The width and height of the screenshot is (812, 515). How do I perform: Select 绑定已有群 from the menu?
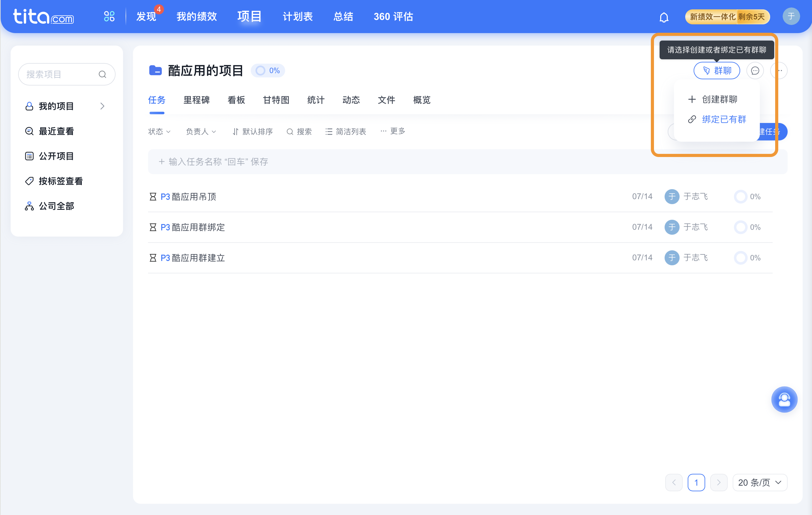(723, 119)
